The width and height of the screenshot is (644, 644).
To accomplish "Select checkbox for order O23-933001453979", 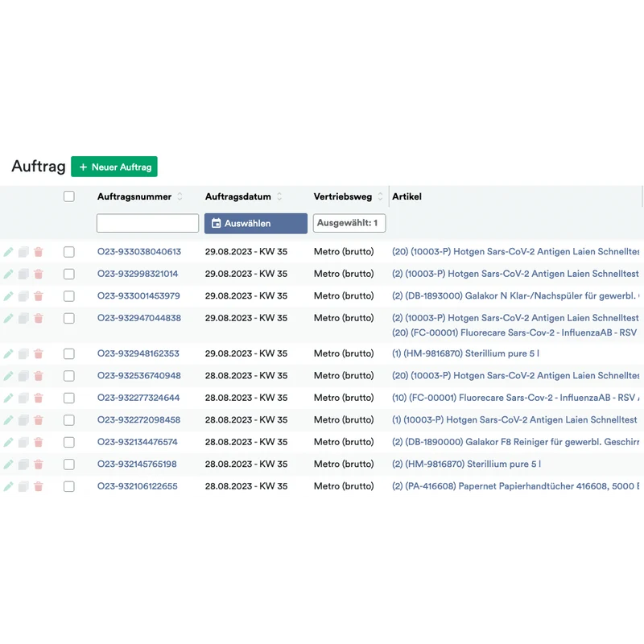I will tap(69, 296).
